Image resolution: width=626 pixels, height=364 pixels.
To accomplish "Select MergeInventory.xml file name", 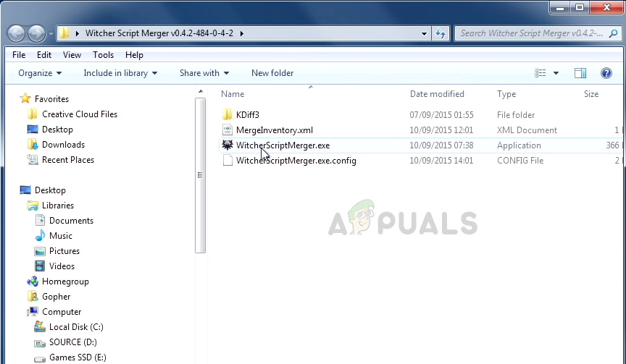I will (275, 130).
